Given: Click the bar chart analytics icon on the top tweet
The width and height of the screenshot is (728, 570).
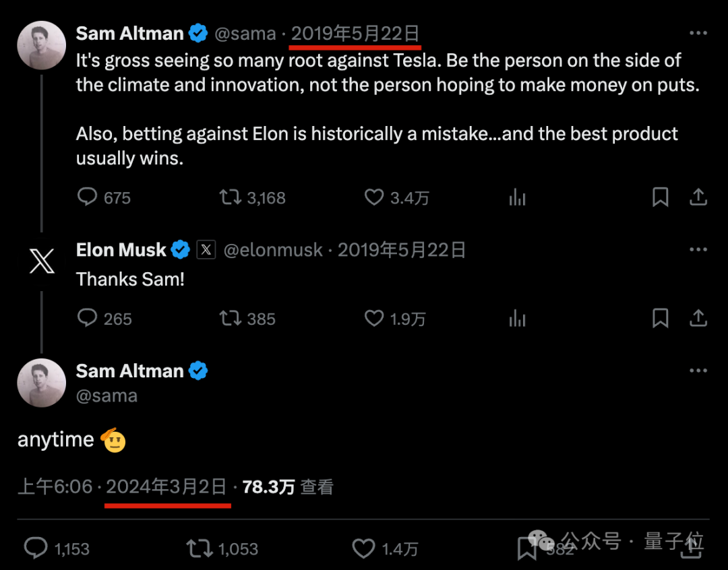Looking at the screenshot, I should 517,197.
